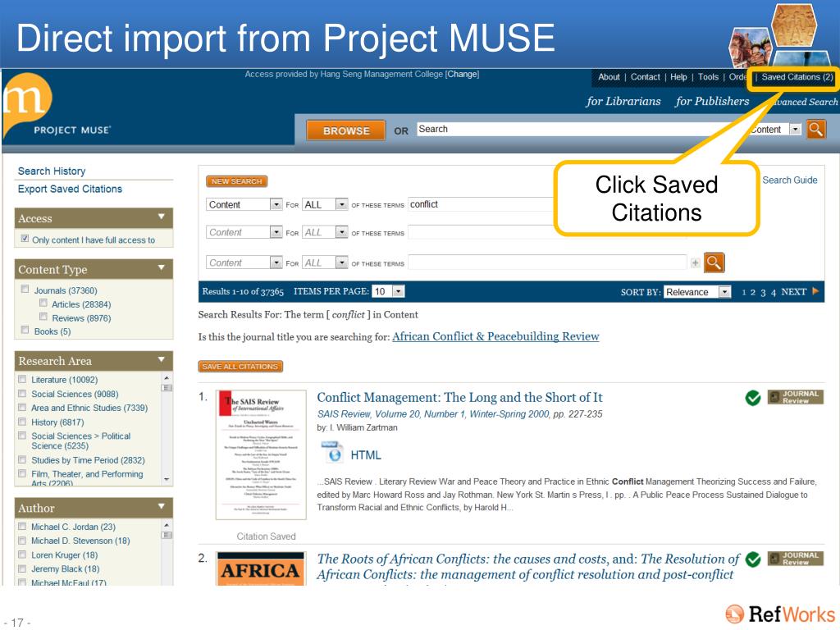This screenshot has width=840, height=630.
Task: Click the orange Next arrow in pagination
Action: click(815, 291)
